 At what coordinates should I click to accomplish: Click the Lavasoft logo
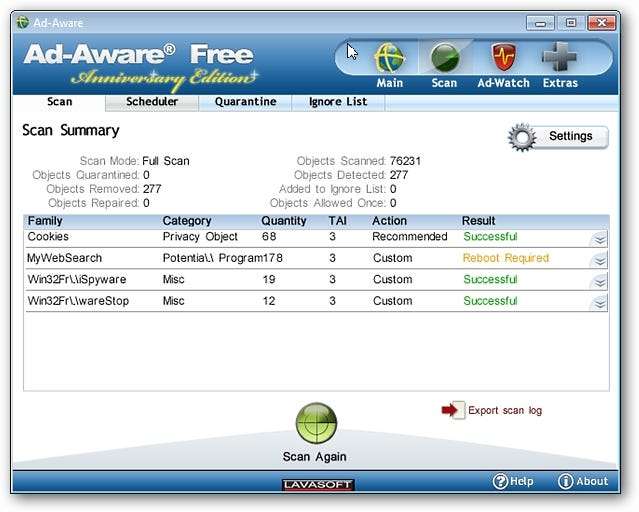(x=318, y=484)
